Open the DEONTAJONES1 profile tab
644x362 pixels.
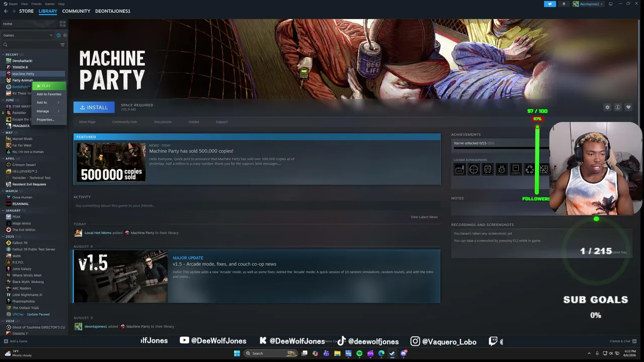113,11
